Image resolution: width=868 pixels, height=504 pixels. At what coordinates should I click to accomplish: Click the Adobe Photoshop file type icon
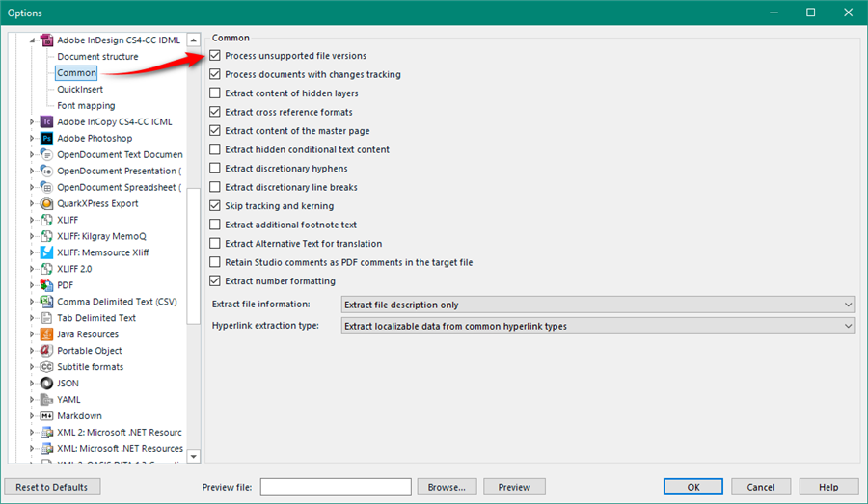(x=46, y=139)
